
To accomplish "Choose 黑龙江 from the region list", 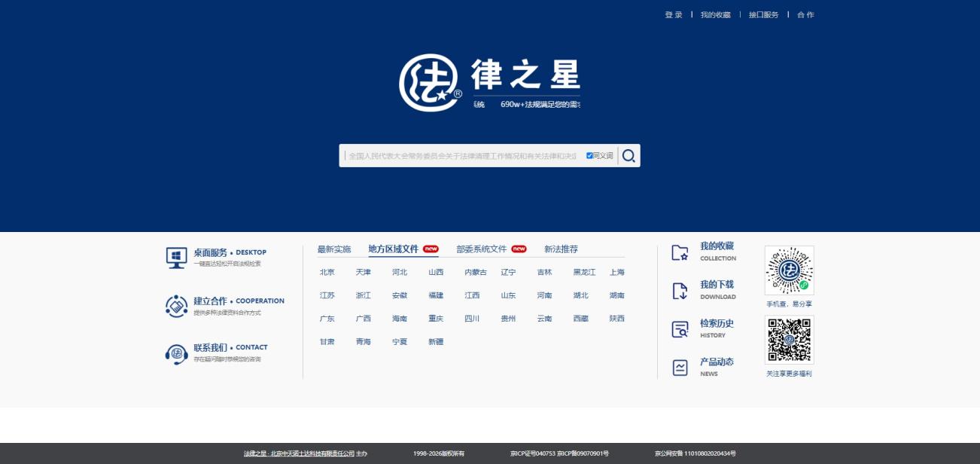I will 584,273.
